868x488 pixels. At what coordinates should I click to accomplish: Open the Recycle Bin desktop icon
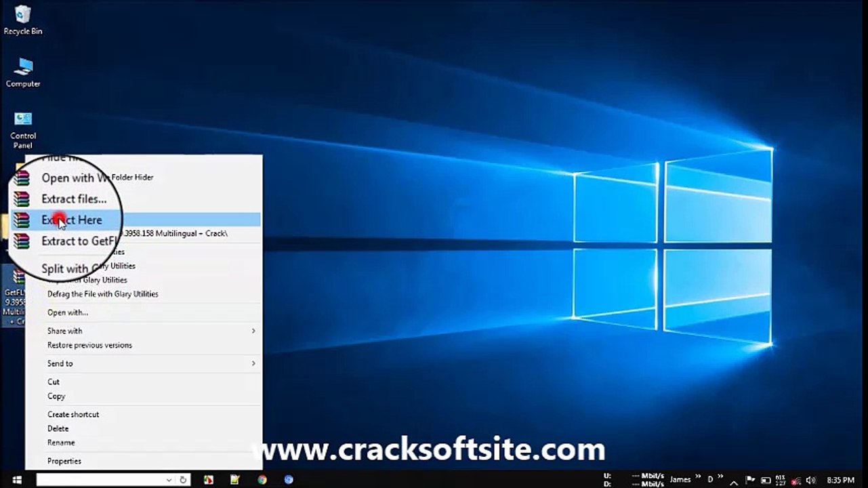point(23,20)
